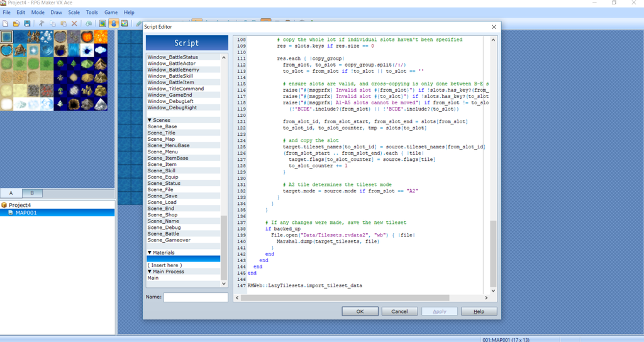Select Scene_Battle in the script list
644x342 pixels.
point(164,234)
